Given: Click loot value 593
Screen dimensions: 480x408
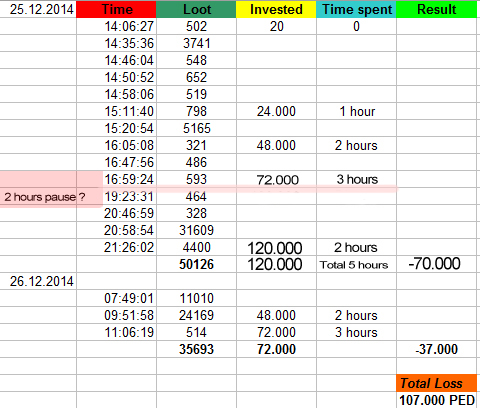Looking at the screenshot, I should tap(196, 179).
